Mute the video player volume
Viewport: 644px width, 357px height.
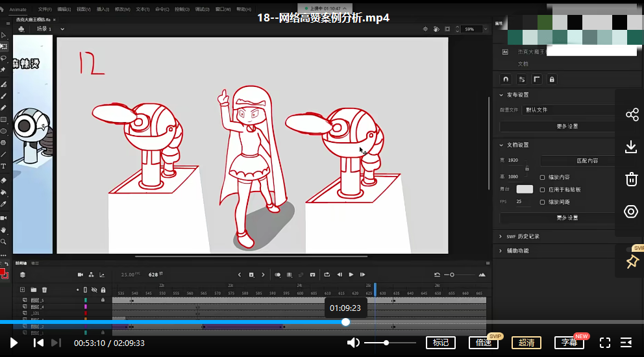tap(353, 343)
